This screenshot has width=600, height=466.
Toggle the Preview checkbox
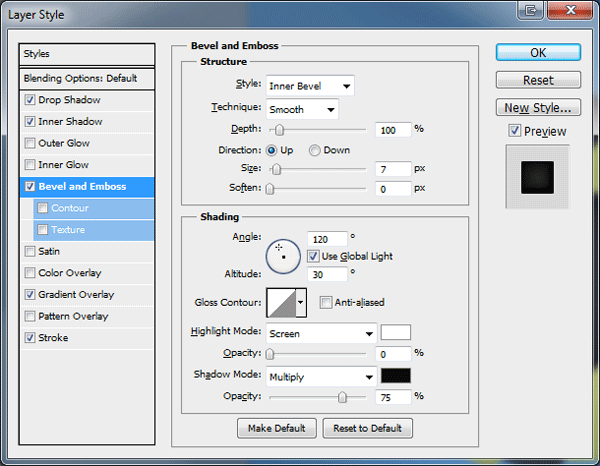pyautogui.click(x=515, y=131)
